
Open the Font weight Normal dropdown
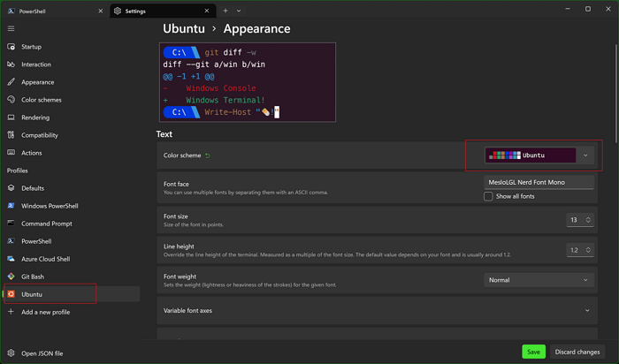[x=539, y=280]
